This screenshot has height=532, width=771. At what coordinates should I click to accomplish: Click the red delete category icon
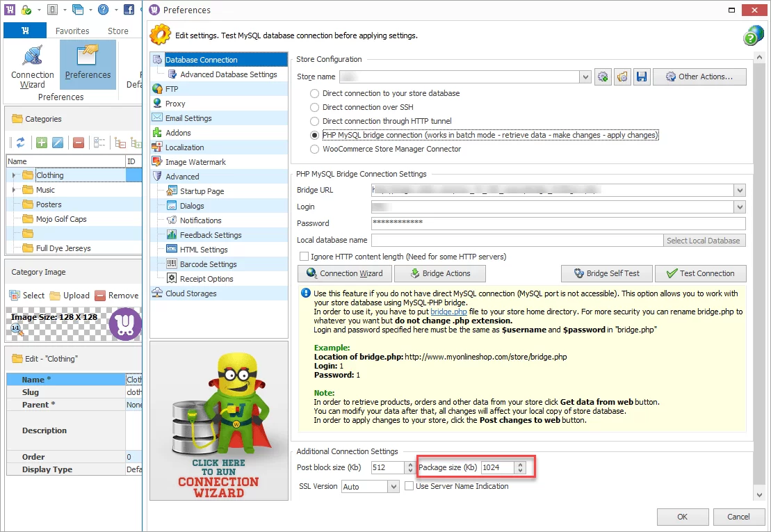click(79, 143)
